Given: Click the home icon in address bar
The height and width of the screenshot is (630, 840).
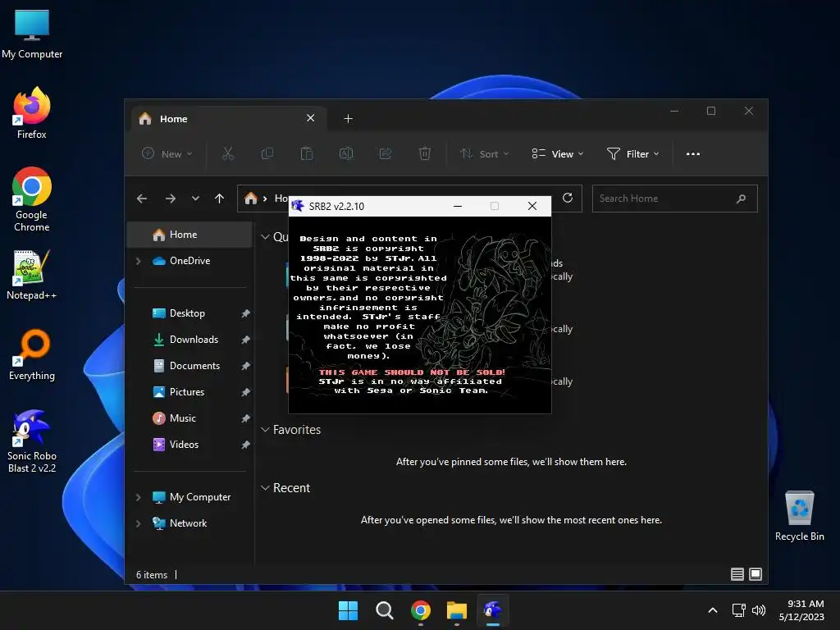Looking at the screenshot, I should pyautogui.click(x=250, y=199).
